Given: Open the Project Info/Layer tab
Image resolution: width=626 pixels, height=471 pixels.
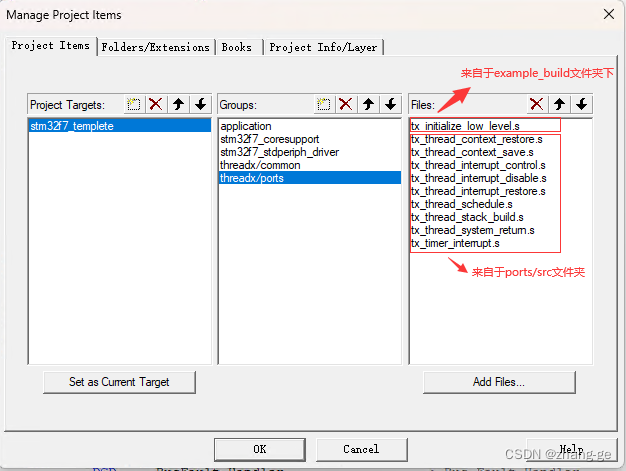Looking at the screenshot, I should (323, 47).
